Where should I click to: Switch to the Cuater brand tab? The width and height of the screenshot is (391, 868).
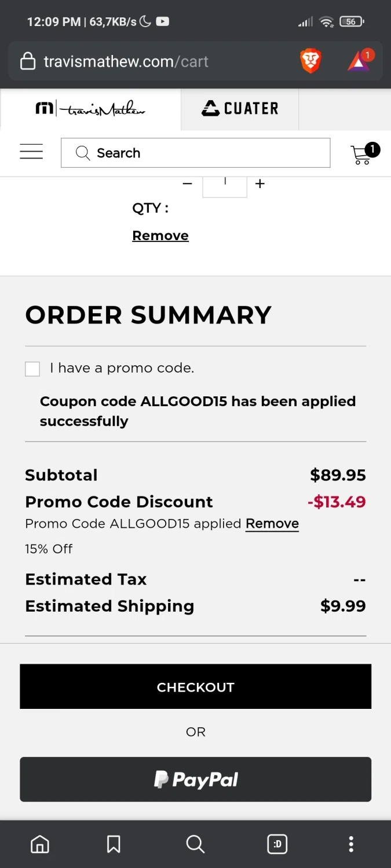click(240, 109)
